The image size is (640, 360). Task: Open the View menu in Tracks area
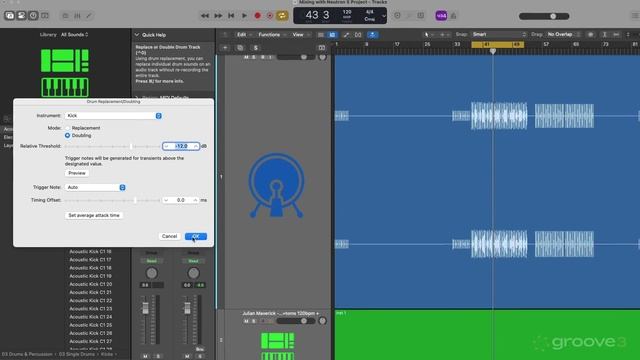[301, 35]
